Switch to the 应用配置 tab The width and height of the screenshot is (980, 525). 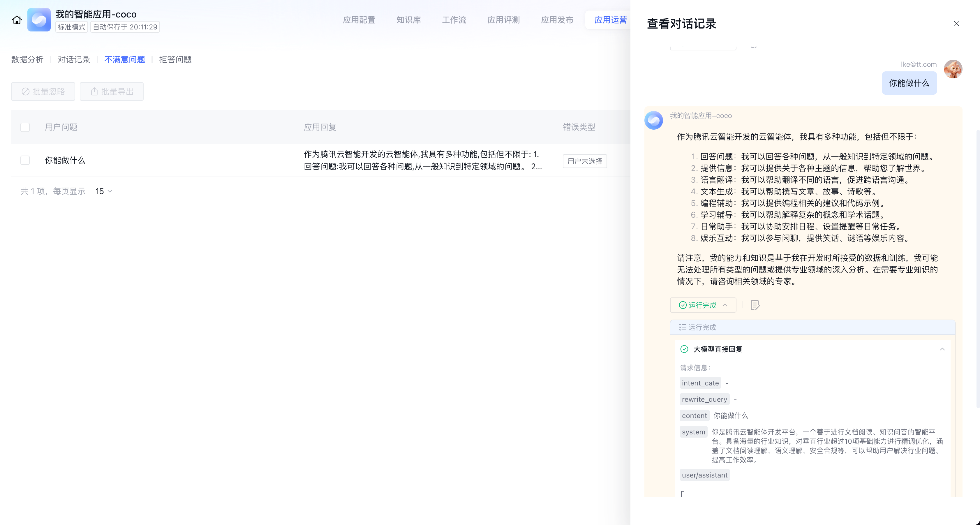(359, 20)
